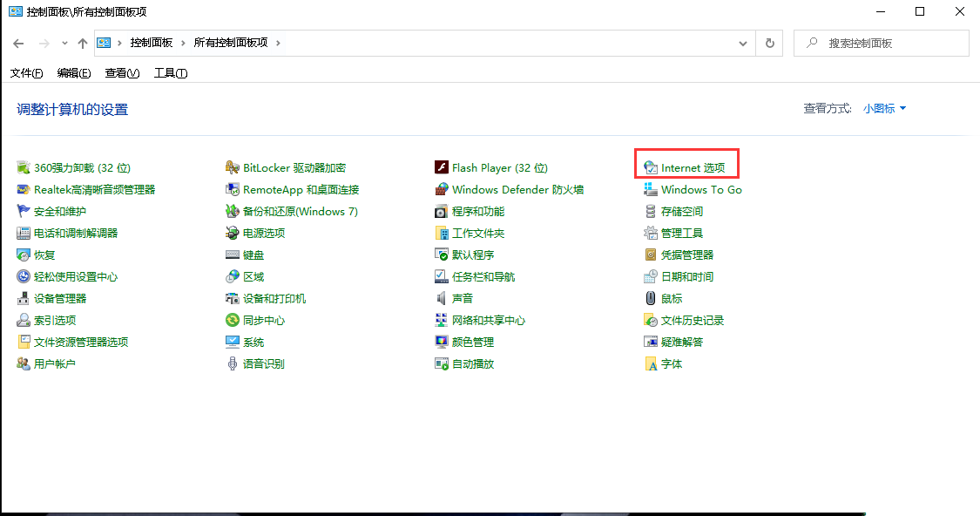
Task: Open the 默认程序 icon
Action: pos(442,255)
